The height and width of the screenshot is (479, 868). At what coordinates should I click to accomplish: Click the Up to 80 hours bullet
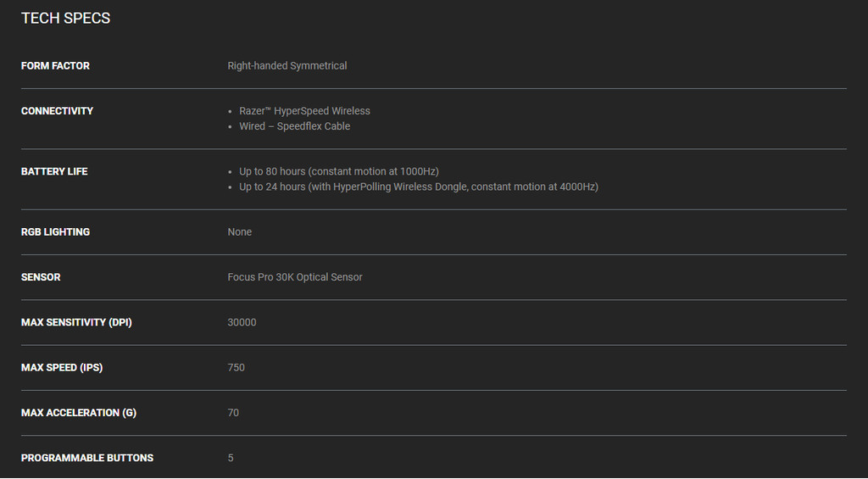point(338,171)
